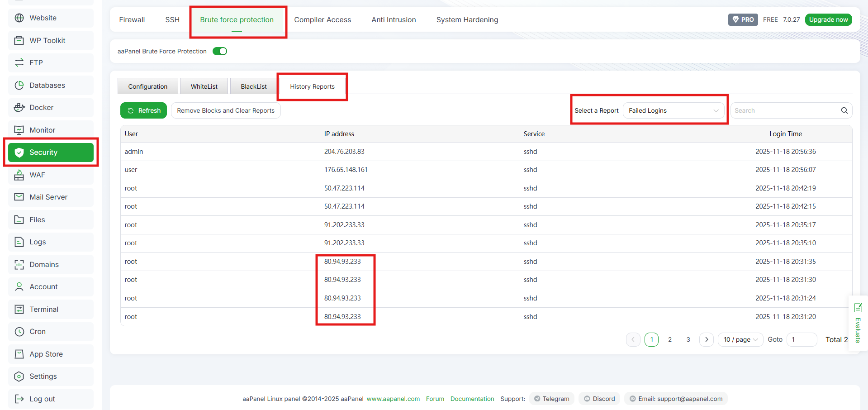Viewport: 868px width, 410px height.
Task: Click the Cron clock icon
Action: click(19, 332)
